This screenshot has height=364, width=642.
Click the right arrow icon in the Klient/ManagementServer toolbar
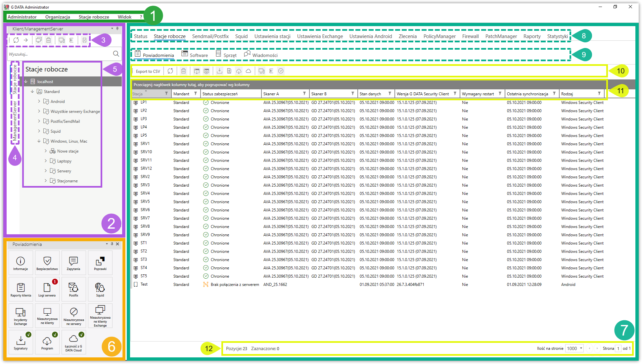[x=25, y=40]
